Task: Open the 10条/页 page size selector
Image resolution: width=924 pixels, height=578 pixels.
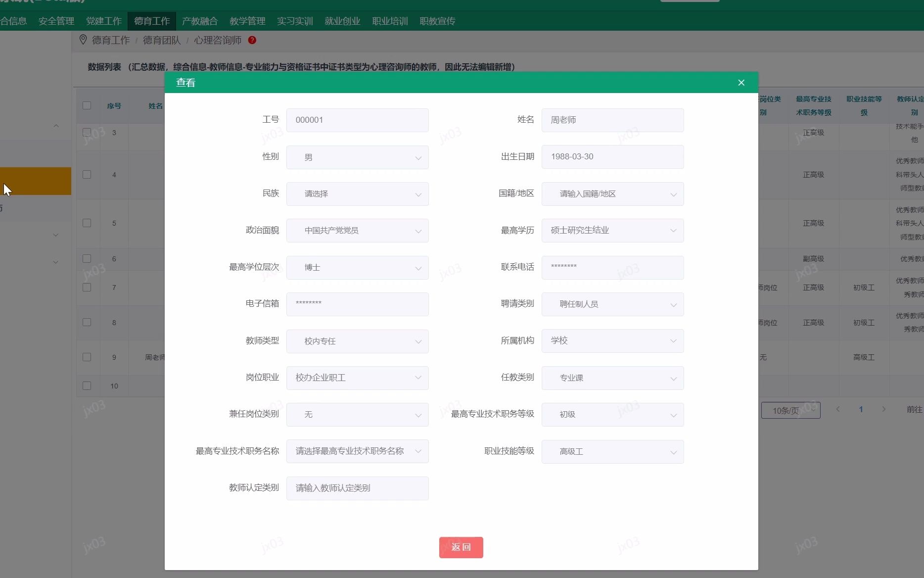Action: tap(790, 410)
